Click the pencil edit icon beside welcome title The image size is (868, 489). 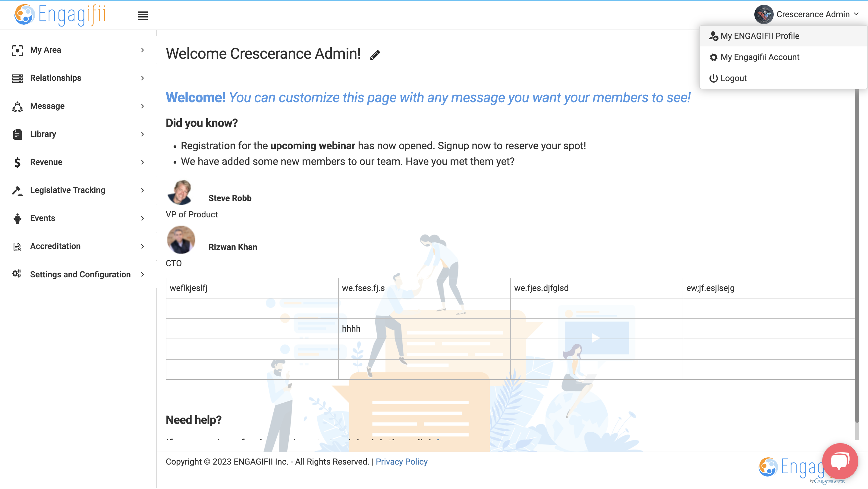pyautogui.click(x=375, y=55)
